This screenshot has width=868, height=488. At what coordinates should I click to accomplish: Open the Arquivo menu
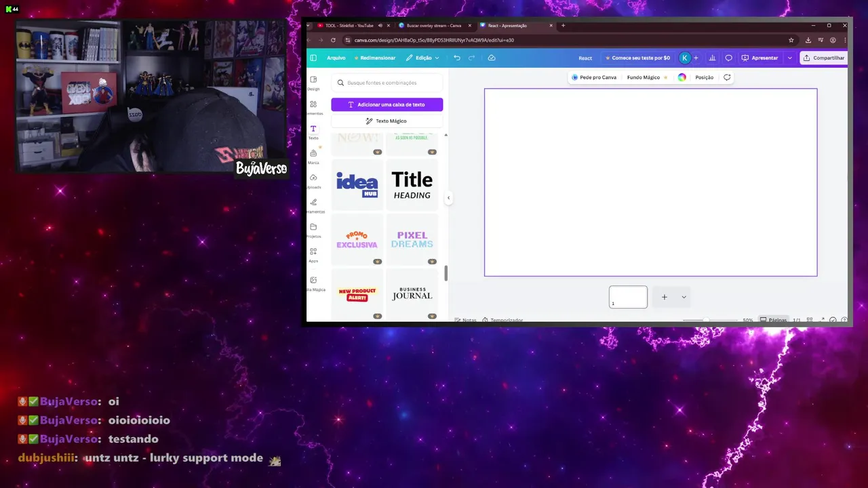pyautogui.click(x=336, y=58)
